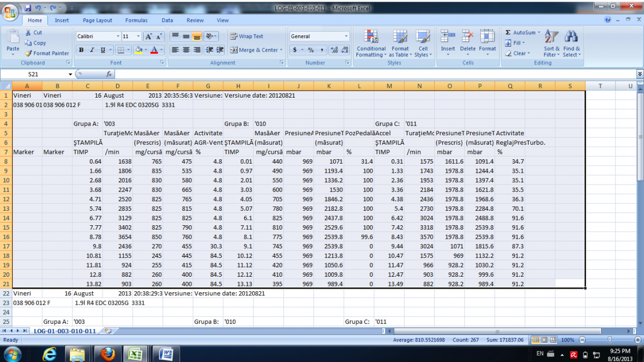This screenshot has width=644, height=362.
Task: Open the Formulas ribbon tab
Action: (136, 20)
